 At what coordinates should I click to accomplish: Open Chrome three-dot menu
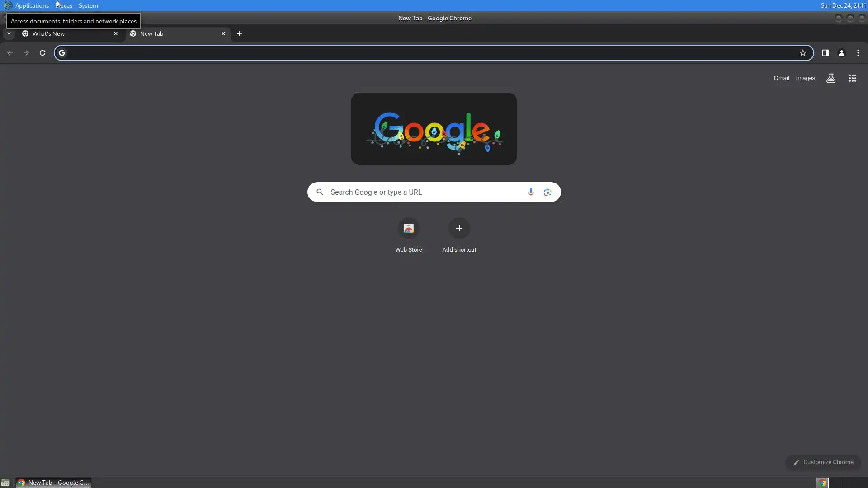[x=858, y=53]
